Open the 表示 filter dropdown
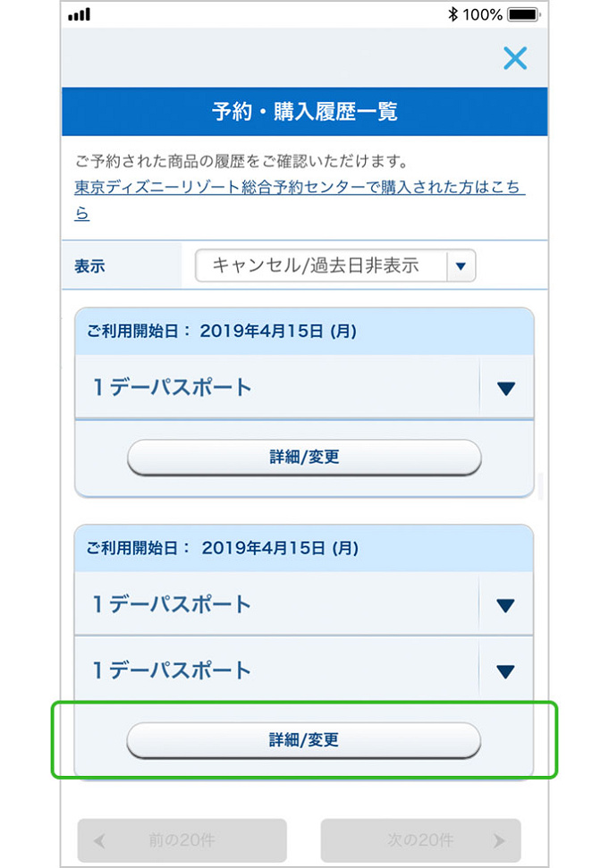This screenshot has height=868, width=609. pos(335,265)
